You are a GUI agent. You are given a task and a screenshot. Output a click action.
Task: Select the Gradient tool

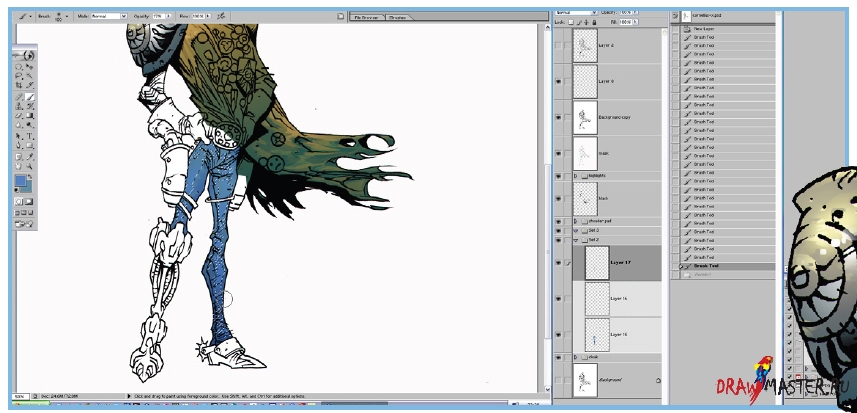pyautogui.click(x=30, y=116)
